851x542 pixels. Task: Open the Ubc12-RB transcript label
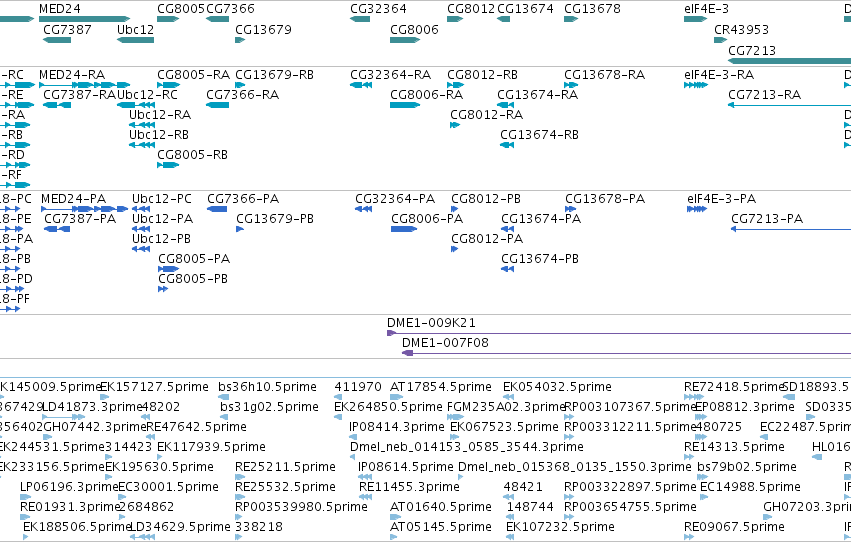pyautogui.click(x=159, y=135)
